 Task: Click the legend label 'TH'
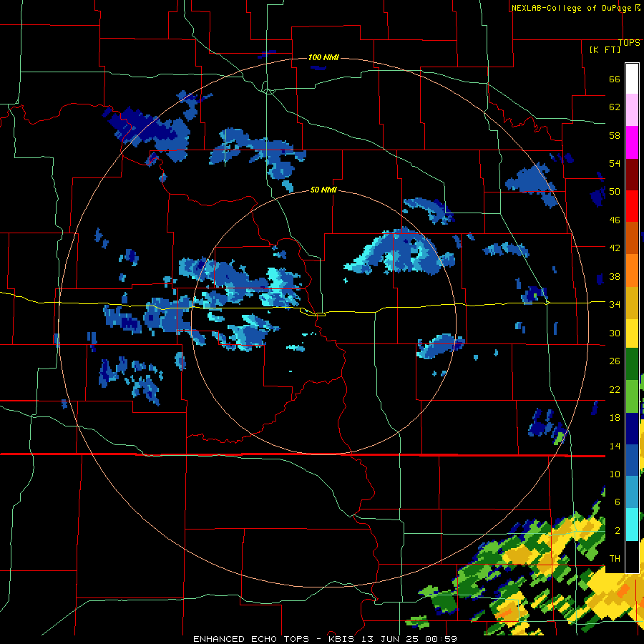[615, 559]
